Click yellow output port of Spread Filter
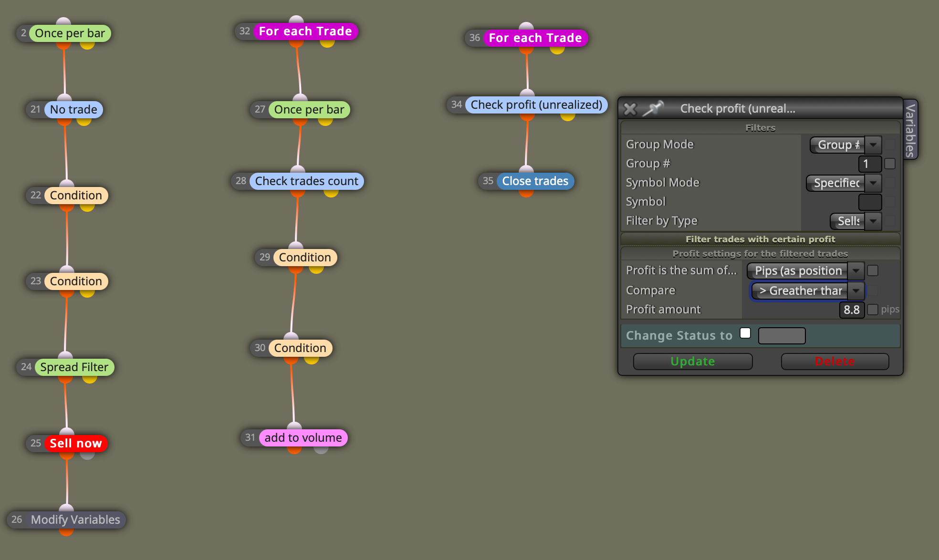Screen dimensions: 939x560 tap(90, 379)
